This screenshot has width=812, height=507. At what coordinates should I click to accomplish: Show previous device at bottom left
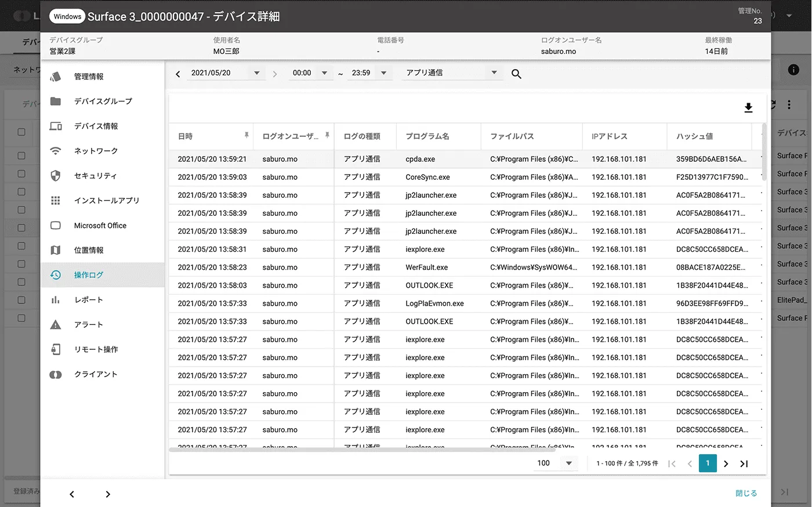pos(72,494)
